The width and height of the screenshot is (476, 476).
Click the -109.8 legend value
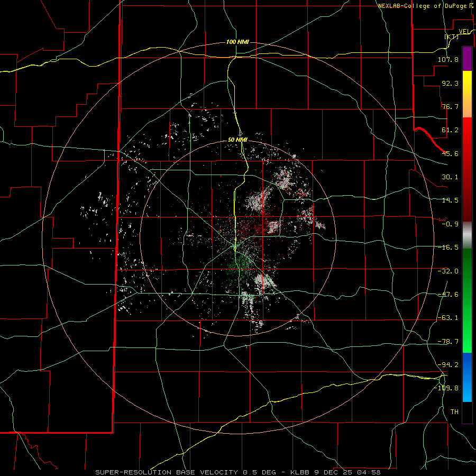coord(446,388)
